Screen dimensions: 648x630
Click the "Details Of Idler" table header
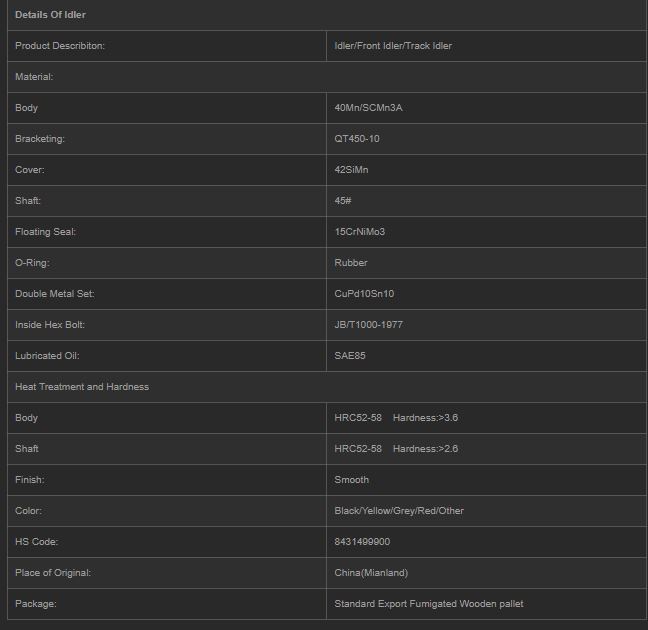click(x=50, y=15)
